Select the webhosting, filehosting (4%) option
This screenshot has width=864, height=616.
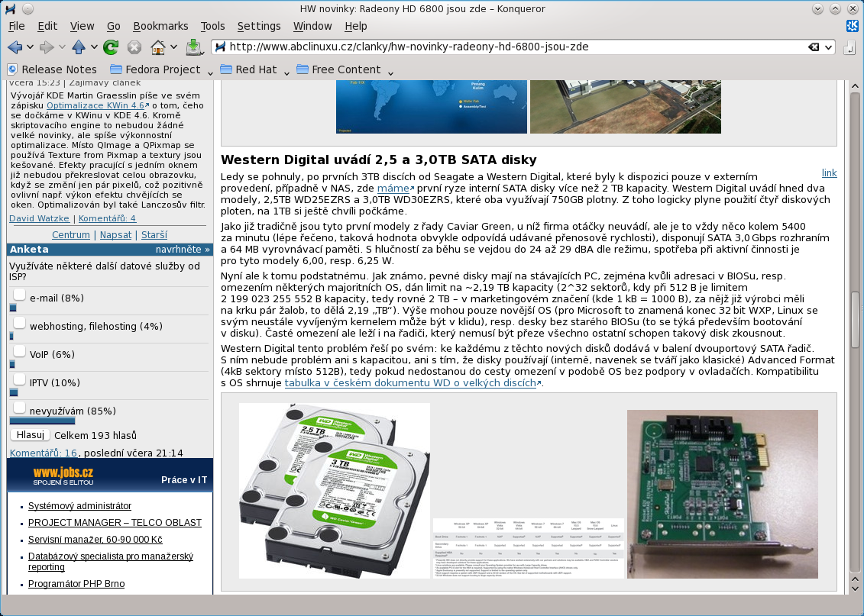click(x=19, y=323)
